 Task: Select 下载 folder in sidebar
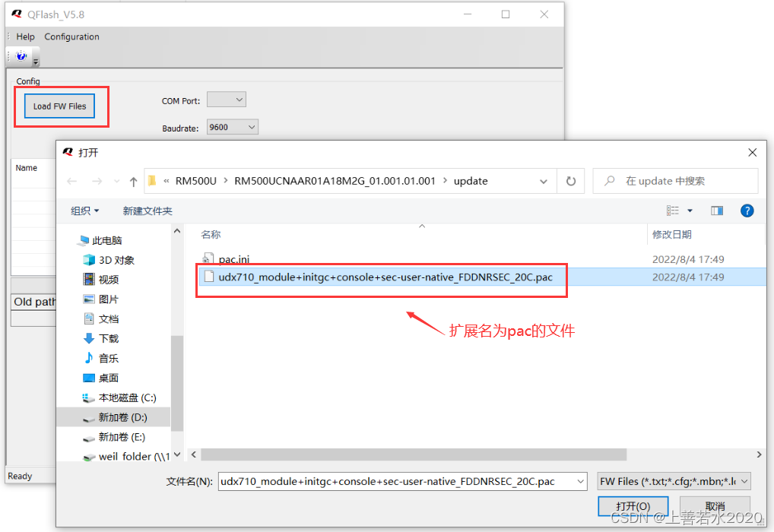[101, 338]
